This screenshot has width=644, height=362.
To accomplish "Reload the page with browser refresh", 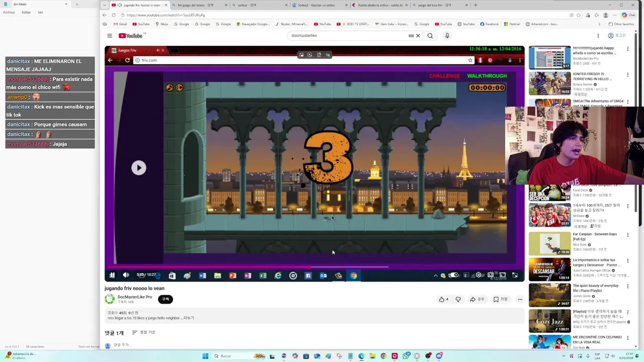I will click(113, 15).
